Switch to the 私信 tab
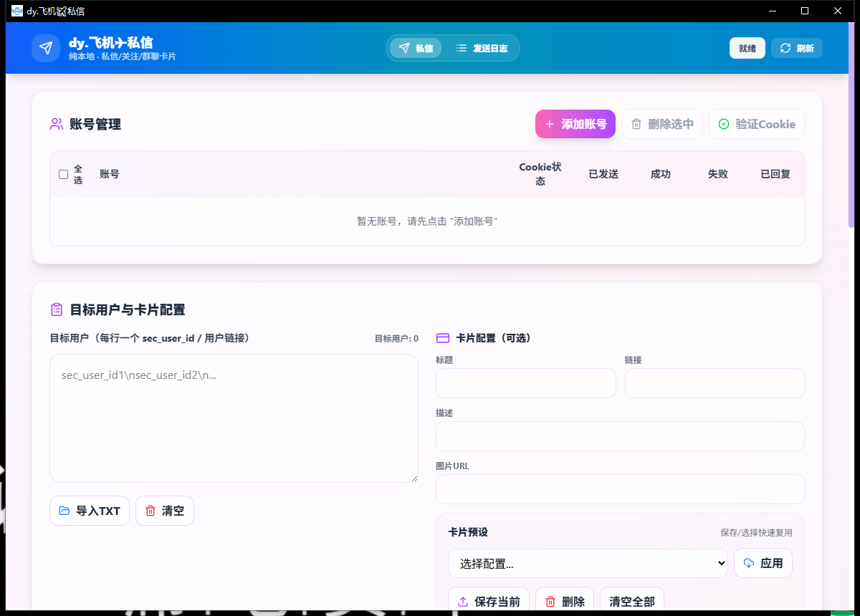 [x=416, y=48]
